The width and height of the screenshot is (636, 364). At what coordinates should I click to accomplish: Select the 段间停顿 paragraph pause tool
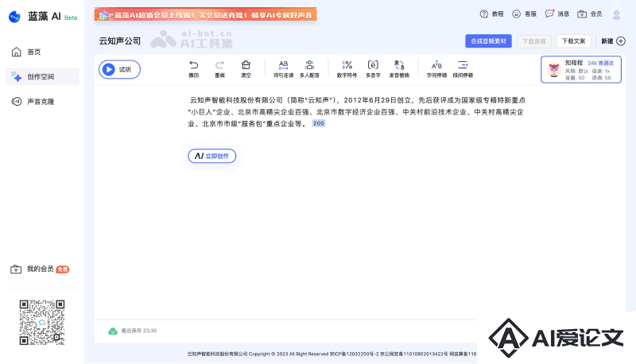(463, 68)
